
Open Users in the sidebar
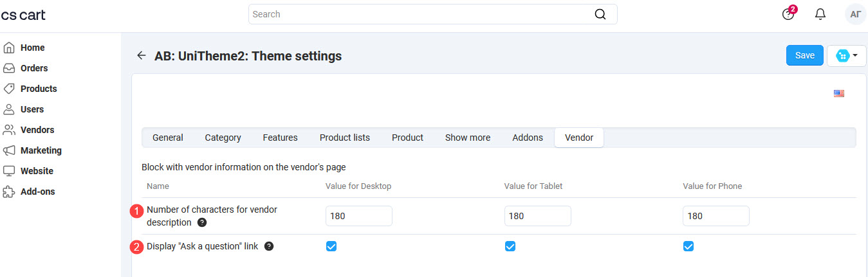[x=32, y=109]
